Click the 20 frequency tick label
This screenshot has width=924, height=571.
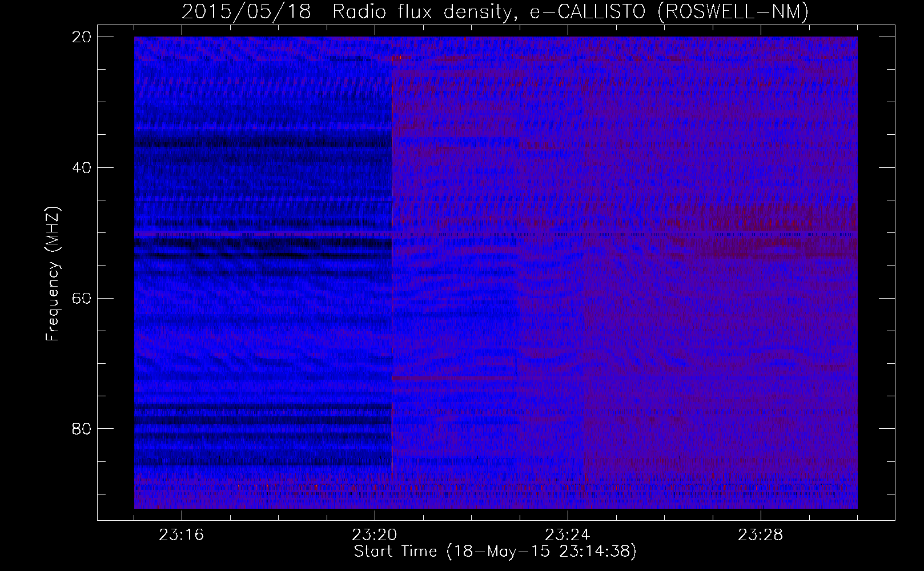pyautogui.click(x=82, y=37)
